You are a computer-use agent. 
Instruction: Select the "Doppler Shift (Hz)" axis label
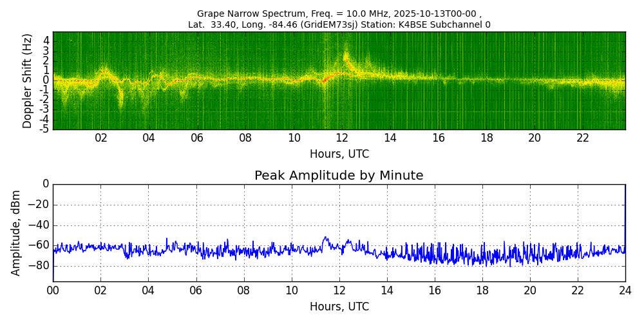(27, 80)
